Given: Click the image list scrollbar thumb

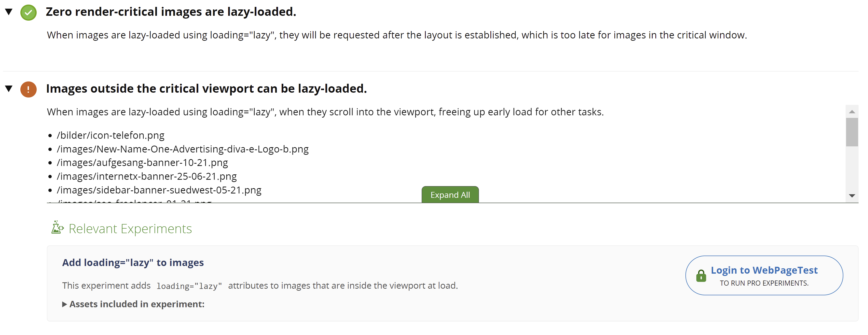Looking at the screenshot, I should pos(852,132).
